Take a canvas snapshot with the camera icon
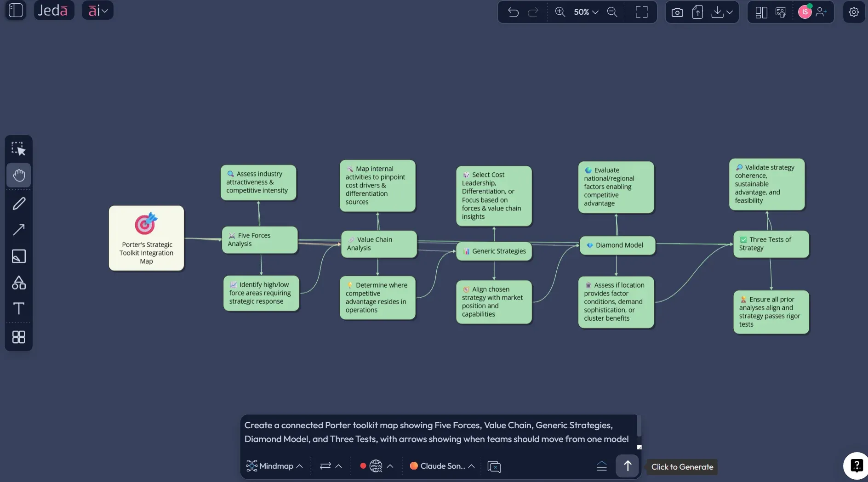 (677, 12)
